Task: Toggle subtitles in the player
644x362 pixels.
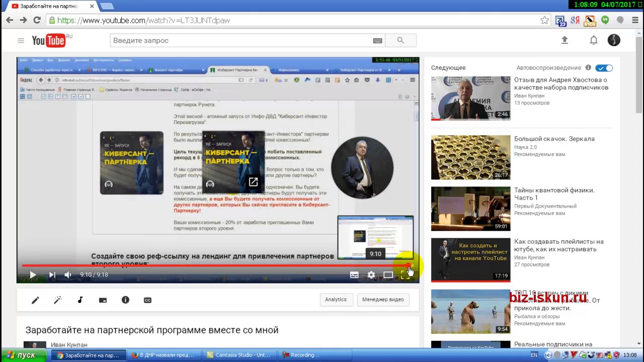Action: (x=354, y=275)
